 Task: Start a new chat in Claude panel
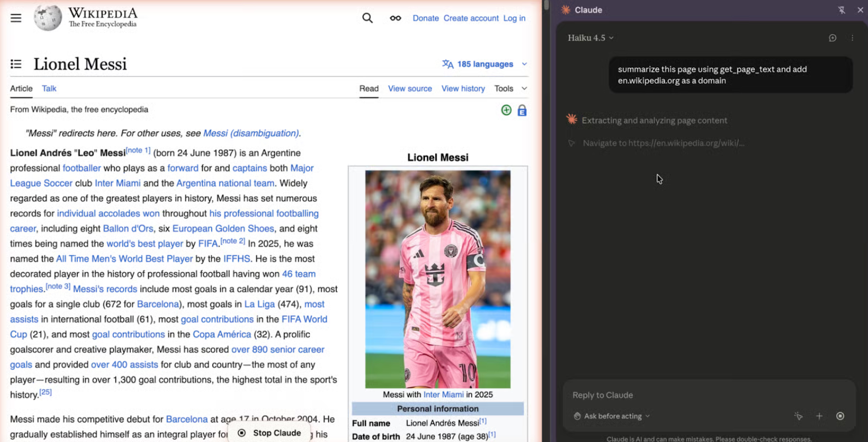click(x=832, y=38)
